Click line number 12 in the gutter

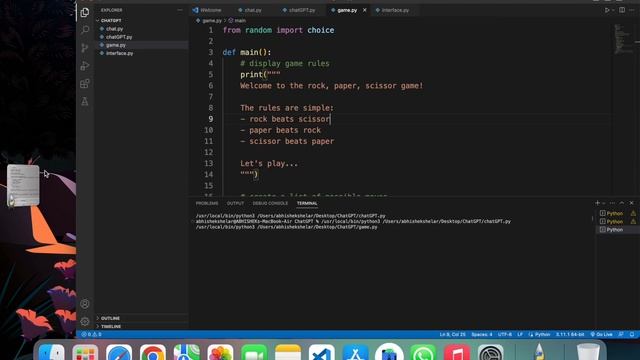(x=208, y=152)
